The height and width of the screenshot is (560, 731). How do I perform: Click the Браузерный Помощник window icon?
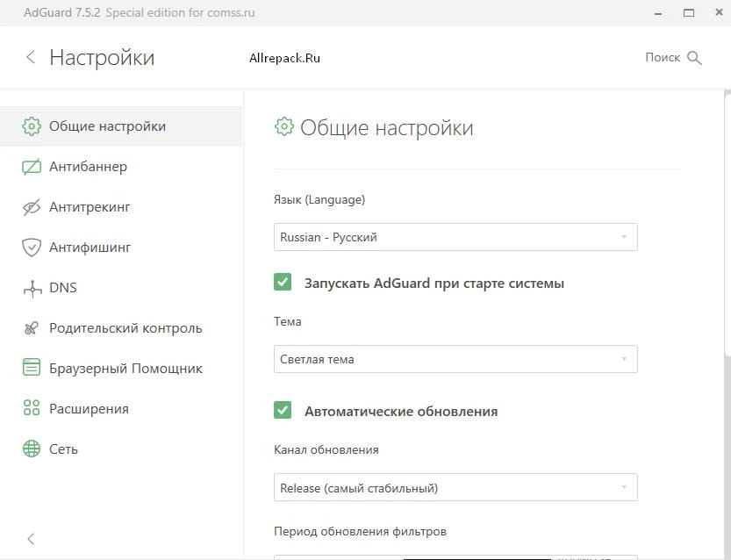32,368
